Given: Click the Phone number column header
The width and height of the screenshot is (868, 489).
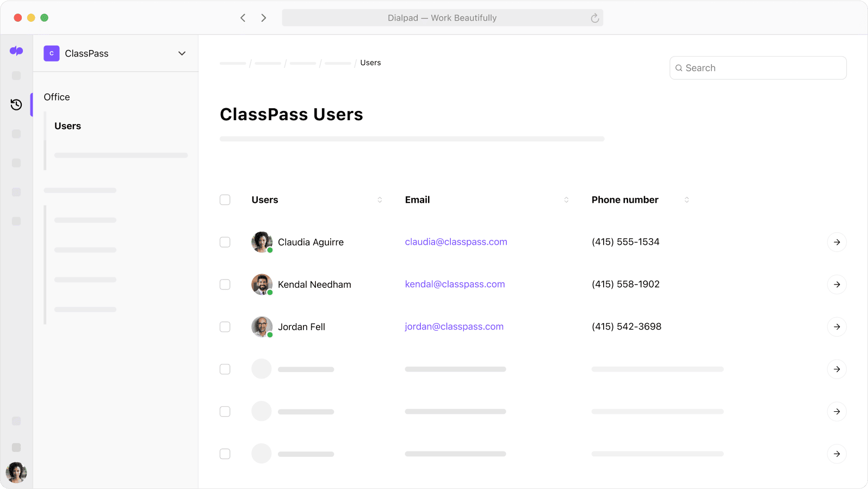Looking at the screenshot, I should click(625, 200).
